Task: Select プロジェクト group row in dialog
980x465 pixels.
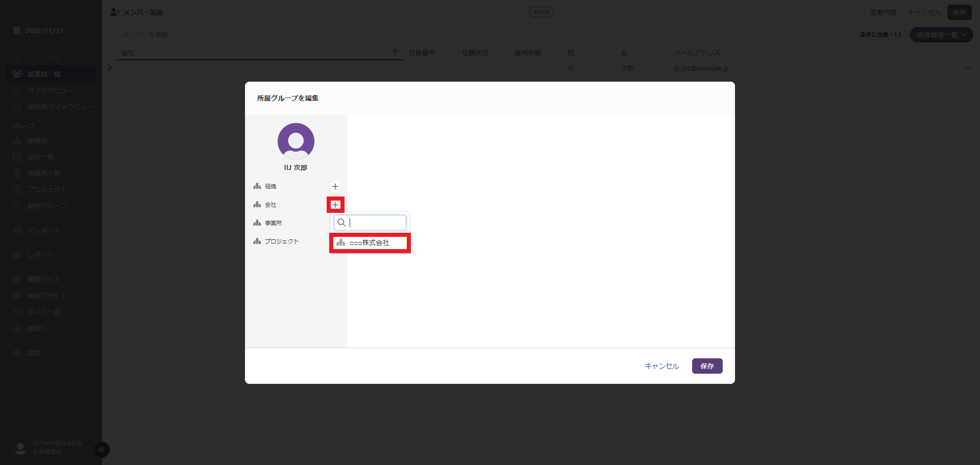Action: click(281, 241)
